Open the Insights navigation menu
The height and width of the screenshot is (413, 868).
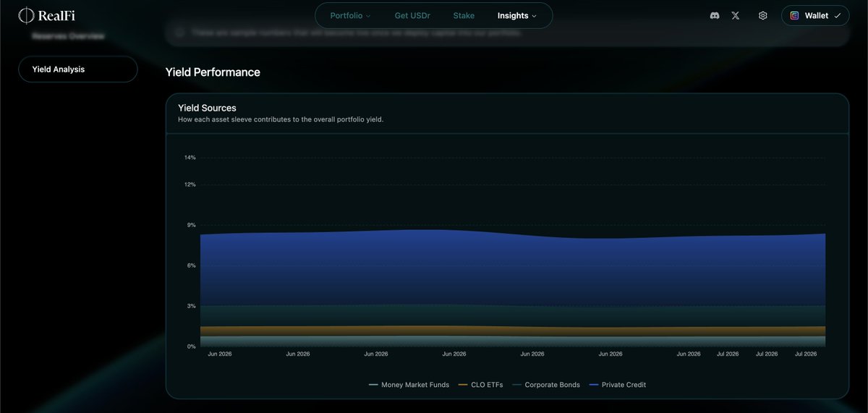(517, 15)
